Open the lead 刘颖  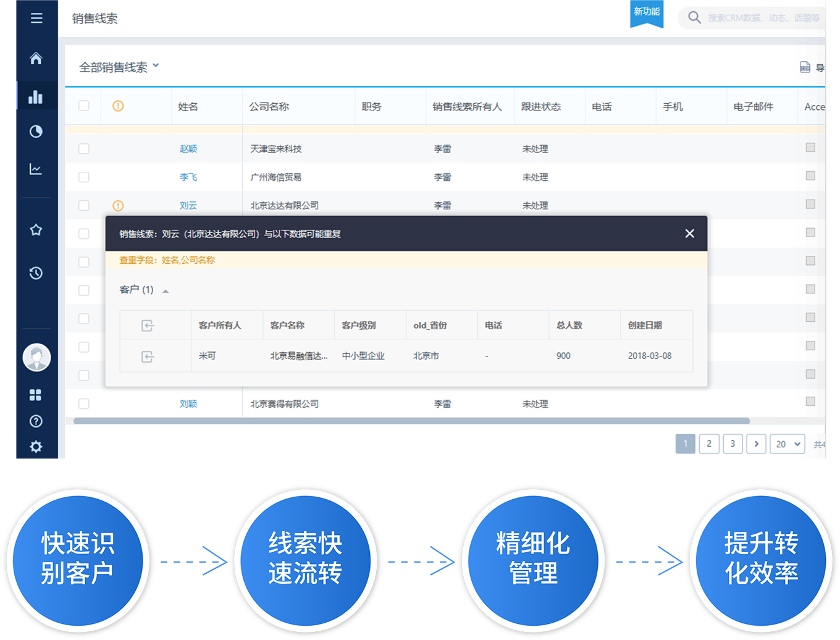pos(188,403)
